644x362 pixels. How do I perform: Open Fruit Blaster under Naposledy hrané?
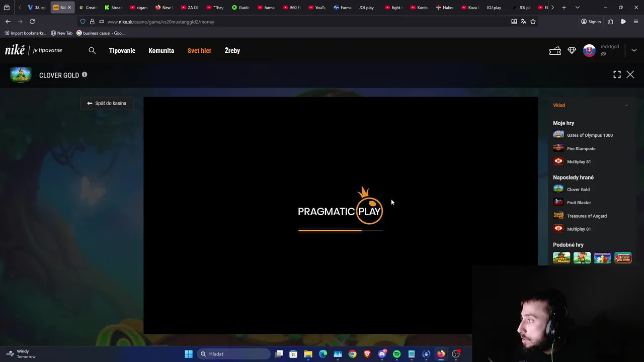[579, 203]
